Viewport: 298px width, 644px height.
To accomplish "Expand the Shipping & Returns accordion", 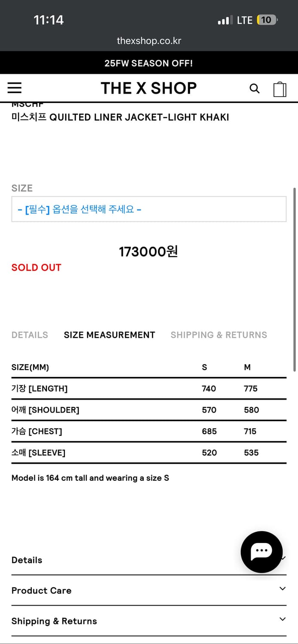I will coord(149,620).
